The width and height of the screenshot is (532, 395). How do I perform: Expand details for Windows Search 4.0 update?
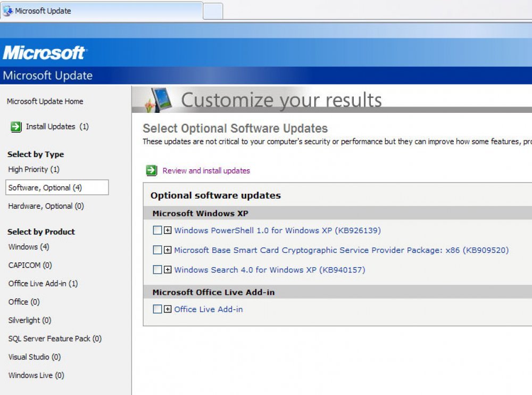168,270
